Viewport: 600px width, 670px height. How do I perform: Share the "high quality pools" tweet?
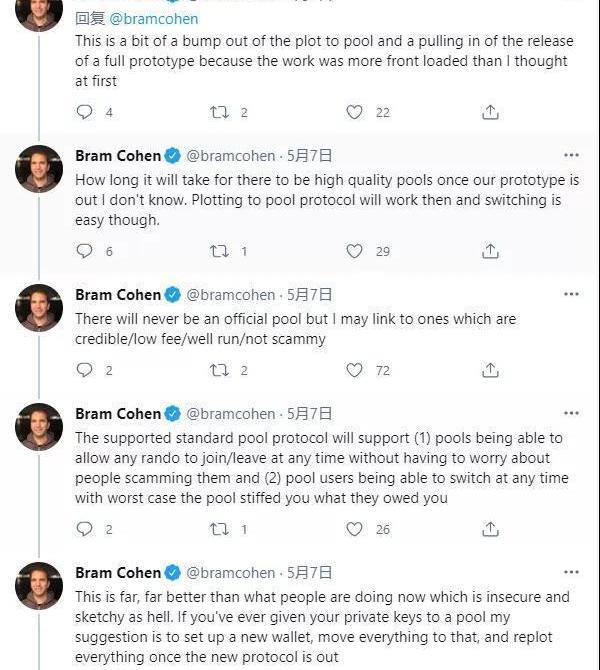490,251
